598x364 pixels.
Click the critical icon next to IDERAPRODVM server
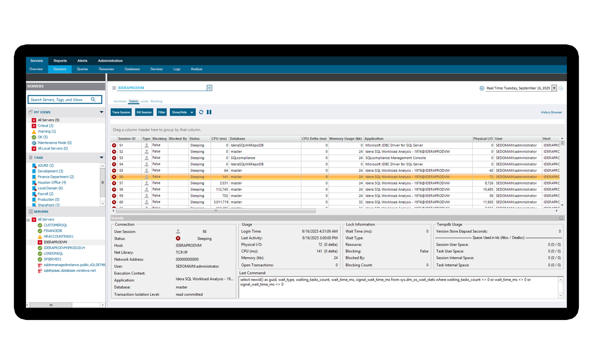coord(40,242)
